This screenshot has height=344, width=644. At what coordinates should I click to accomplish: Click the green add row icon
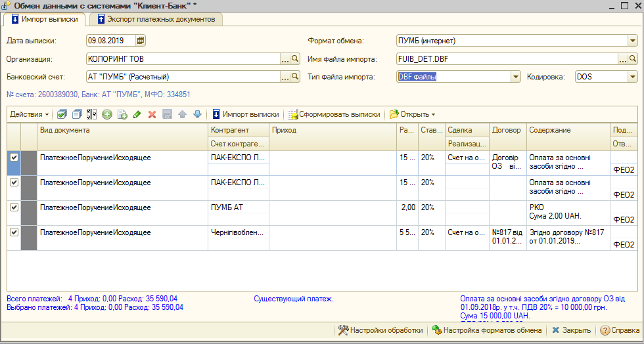107,114
